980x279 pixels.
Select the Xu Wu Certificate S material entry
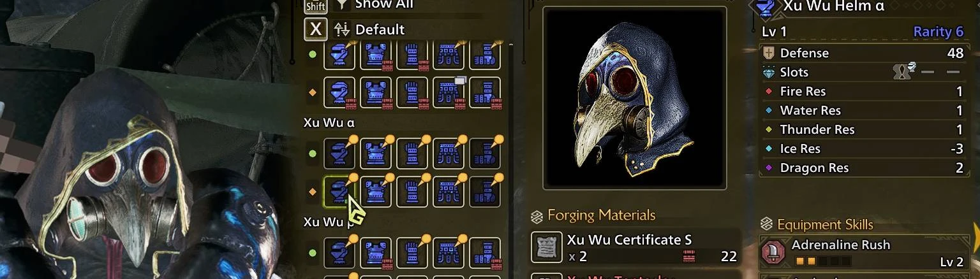[x=635, y=248]
